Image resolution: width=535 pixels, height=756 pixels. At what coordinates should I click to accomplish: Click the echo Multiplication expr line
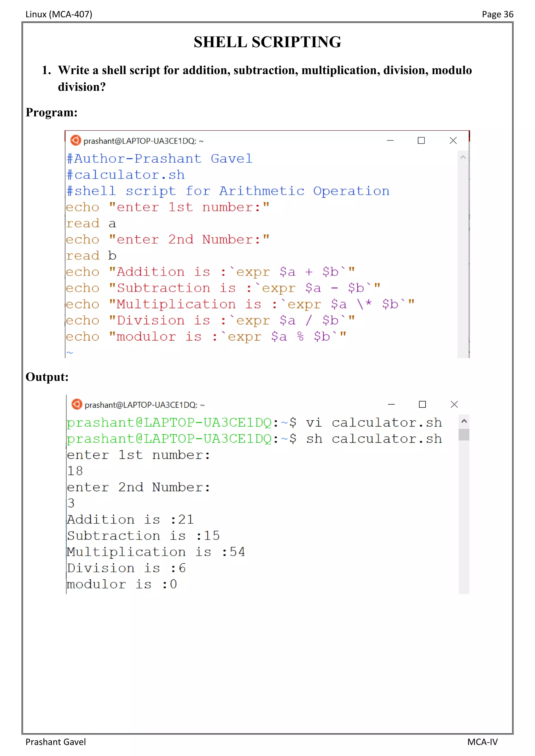coord(240,304)
